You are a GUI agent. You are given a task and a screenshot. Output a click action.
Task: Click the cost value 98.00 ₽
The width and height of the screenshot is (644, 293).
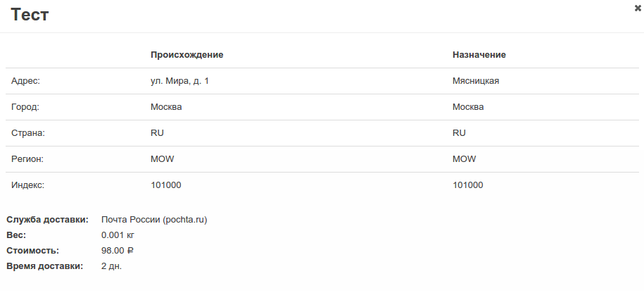point(118,250)
